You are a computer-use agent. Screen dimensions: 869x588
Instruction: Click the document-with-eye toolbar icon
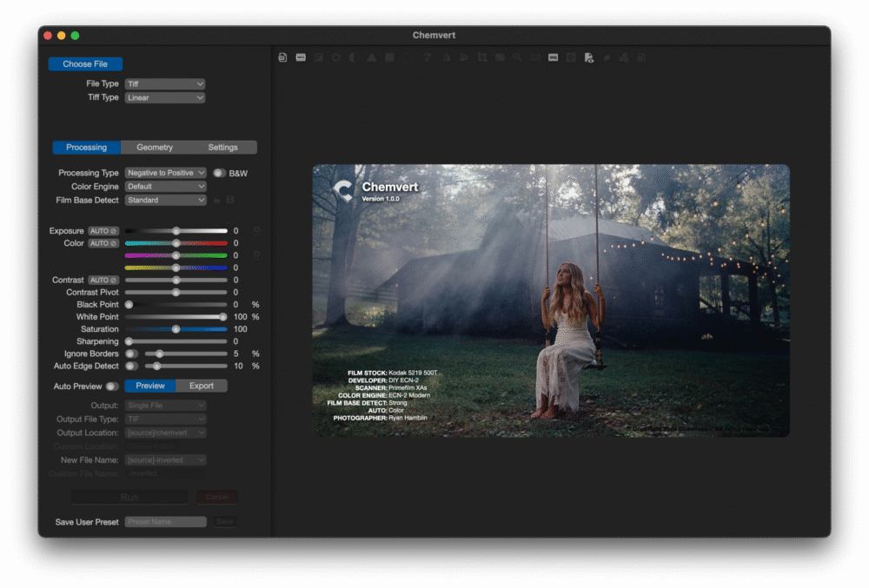589,57
